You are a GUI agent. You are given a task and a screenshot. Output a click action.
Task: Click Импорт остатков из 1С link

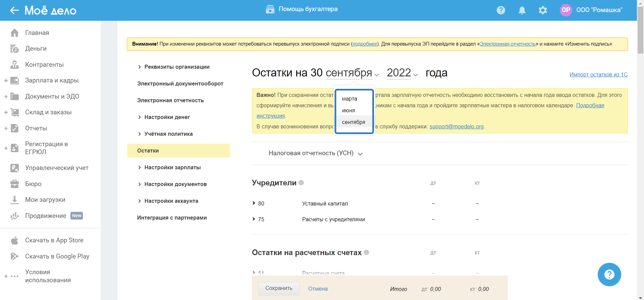(x=598, y=74)
